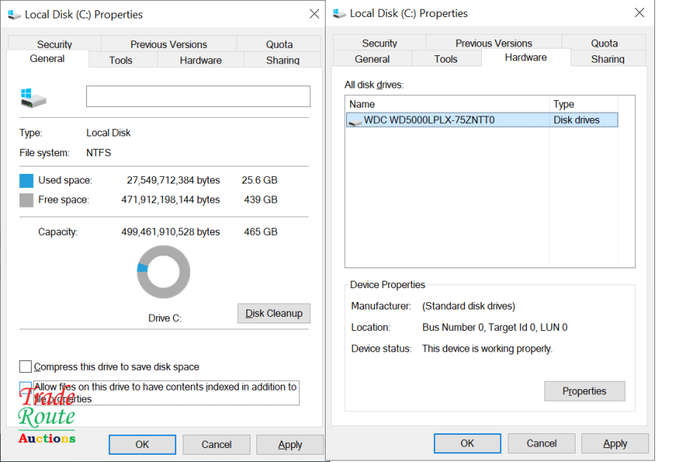Click the 25.6 GB used space value
Viewport: 700px width, 462px height.
click(259, 180)
